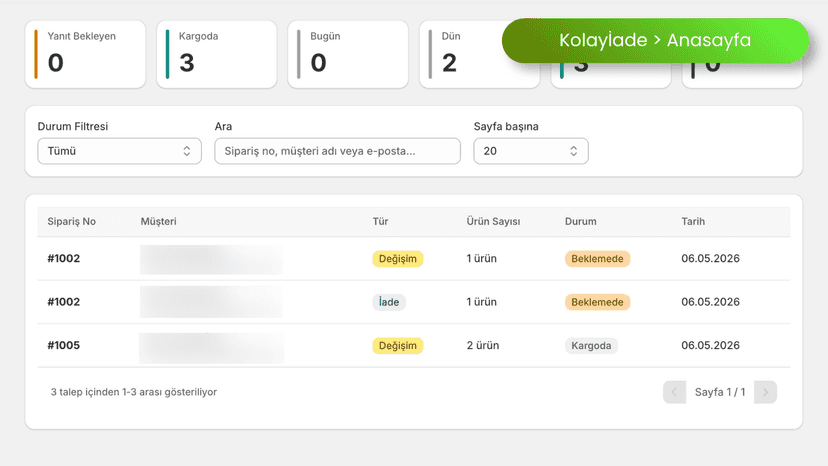Image resolution: width=828 pixels, height=466 pixels.
Task: Select the İade badge
Action: click(x=389, y=302)
